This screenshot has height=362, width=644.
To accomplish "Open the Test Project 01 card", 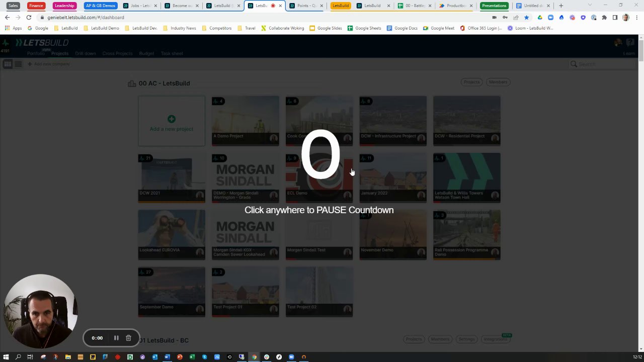I will pyautogui.click(x=246, y=292).
